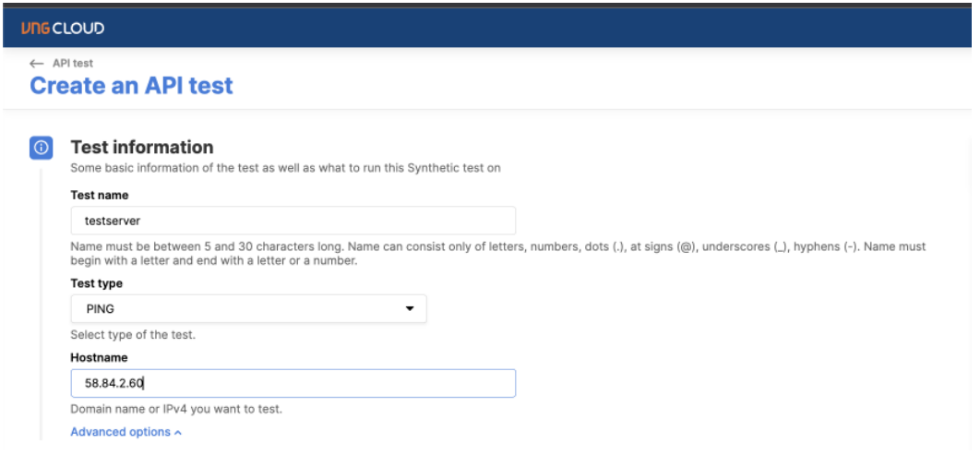
Task: Click the Test type label
Action: tap(96, 283)
